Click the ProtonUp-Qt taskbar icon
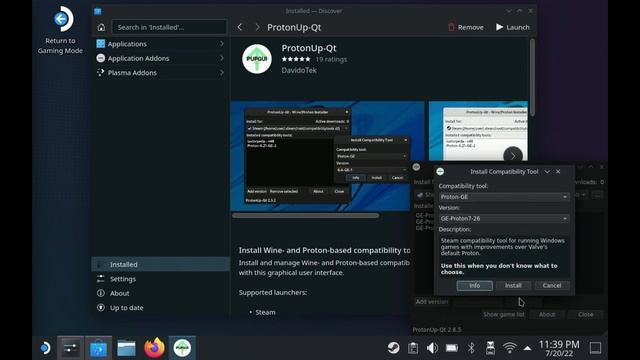The image size is (640, 360). pyautogui.click(x=182, y=348)
